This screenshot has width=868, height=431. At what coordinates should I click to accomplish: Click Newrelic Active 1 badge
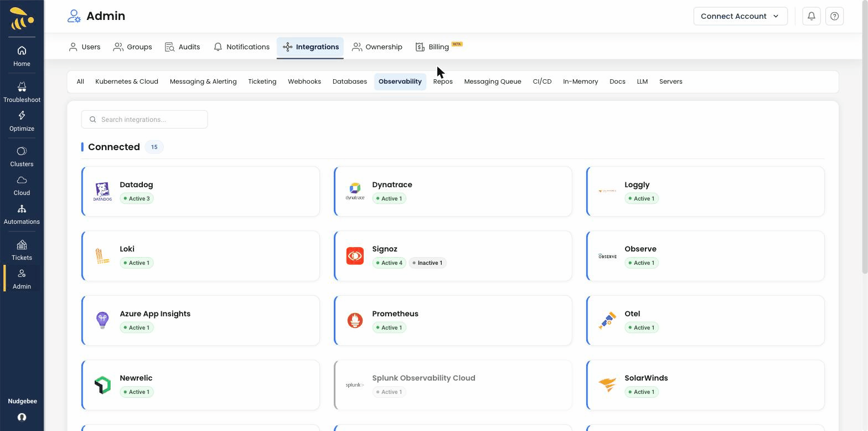click(x=137, y=392)
